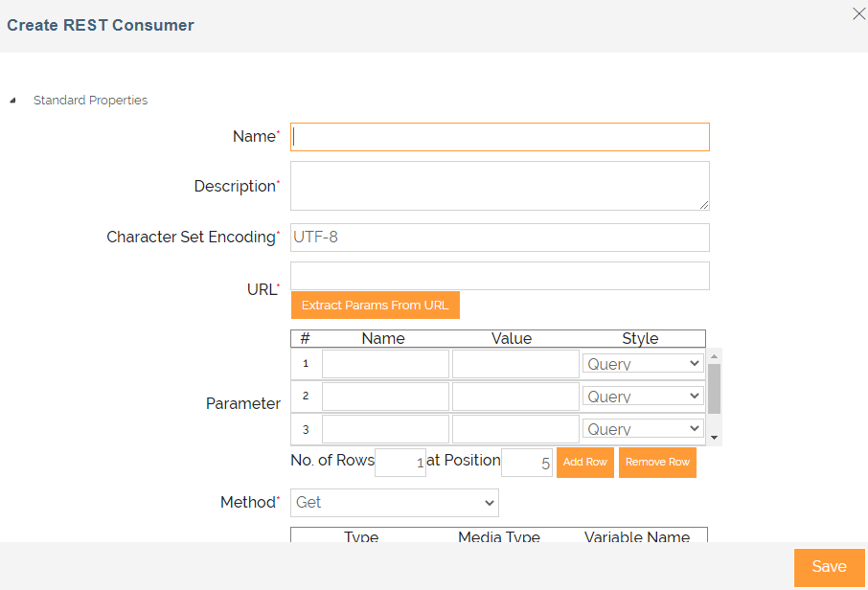Viewport: 868px width, 590px height.
Task: Close the Create REST Consumer dialog
Action: click(858, 13)
